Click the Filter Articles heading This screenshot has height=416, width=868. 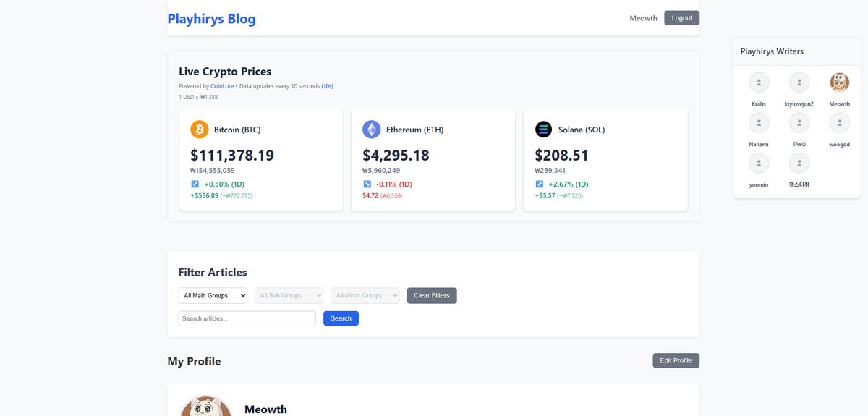(213, 273)
